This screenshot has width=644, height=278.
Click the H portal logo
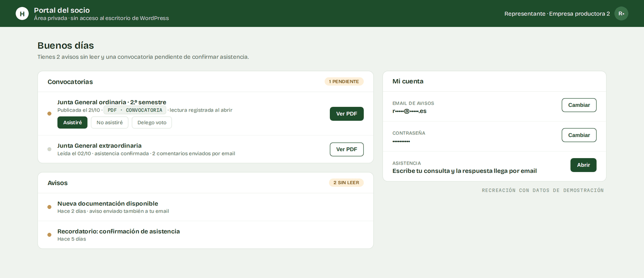point(22,13)
